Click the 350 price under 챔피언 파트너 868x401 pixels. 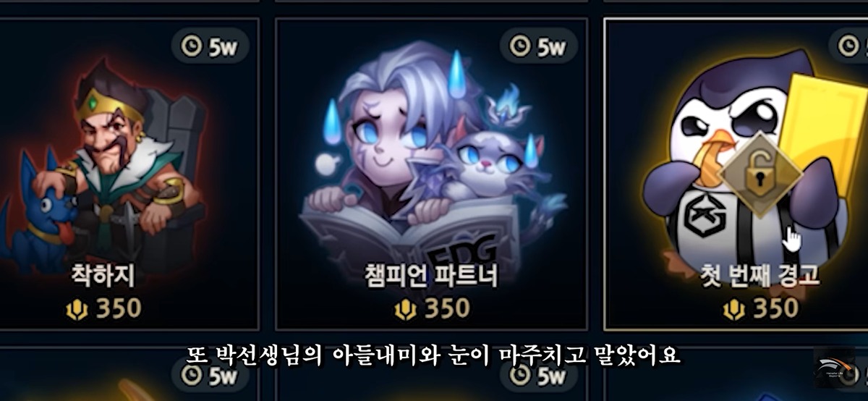(x=448, y=309)
